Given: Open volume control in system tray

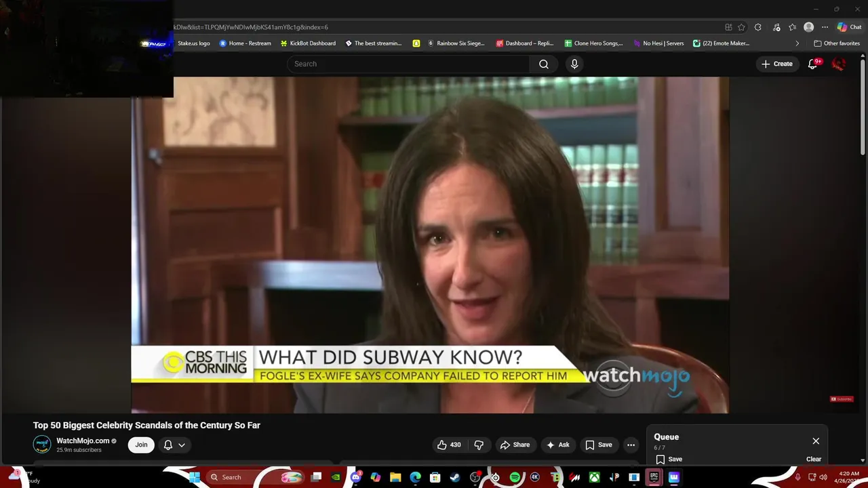Looking at the screenshot, I should tap(823, 477).
